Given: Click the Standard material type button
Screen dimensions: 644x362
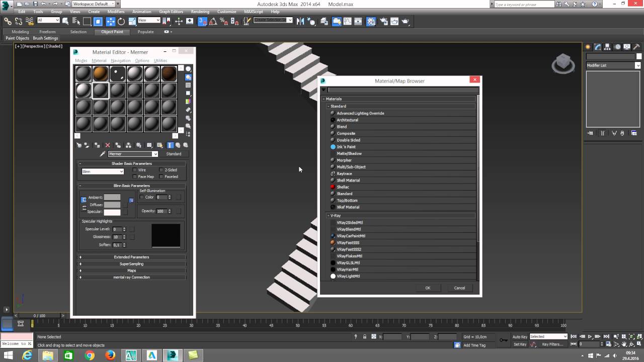Looking at the screenshot, I should point(174,154).
